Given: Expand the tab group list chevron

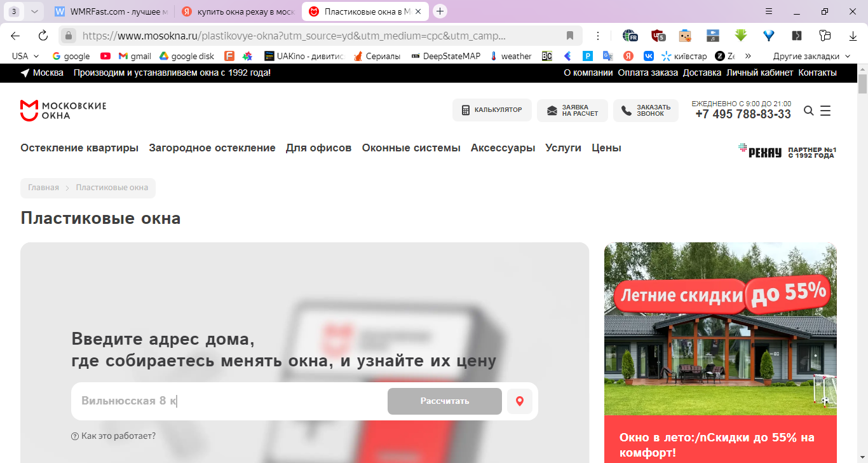Looking at the screenshot, I should 34,11.
